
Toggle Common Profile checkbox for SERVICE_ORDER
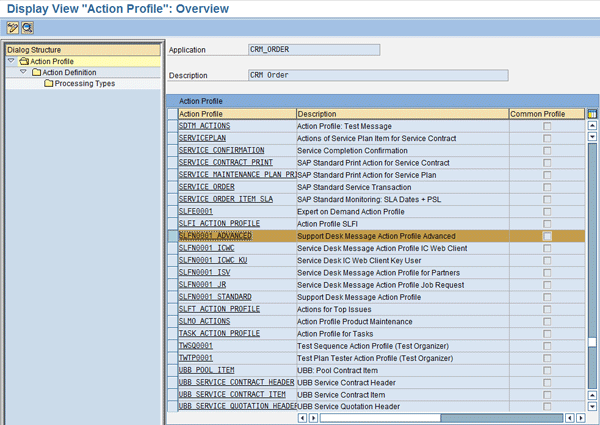(x=546, y=187)
